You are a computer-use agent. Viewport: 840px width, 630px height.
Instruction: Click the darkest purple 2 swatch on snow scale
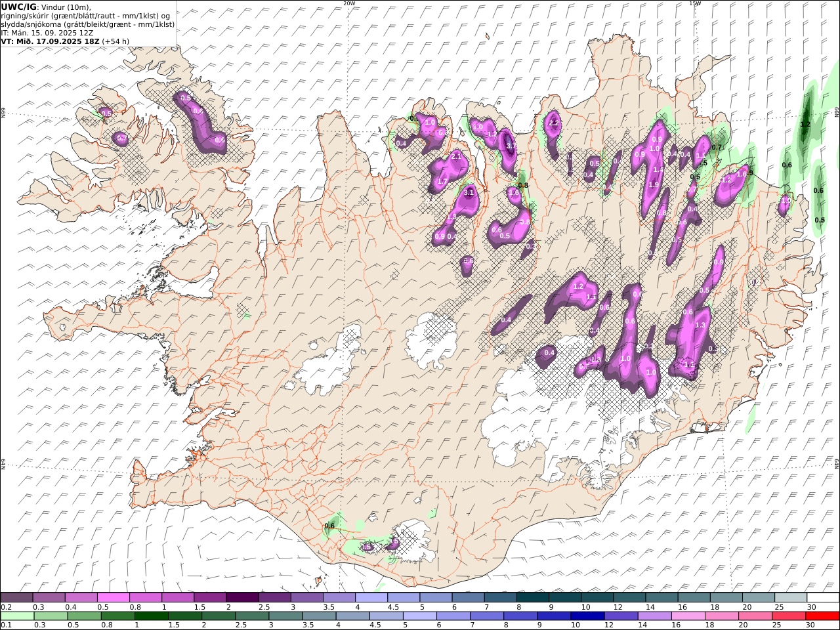pyautogui.click(x=242, y=598)
